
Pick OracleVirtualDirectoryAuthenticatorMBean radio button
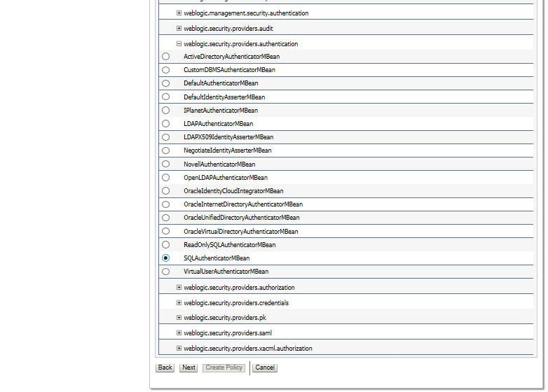(x=165, y=231)
